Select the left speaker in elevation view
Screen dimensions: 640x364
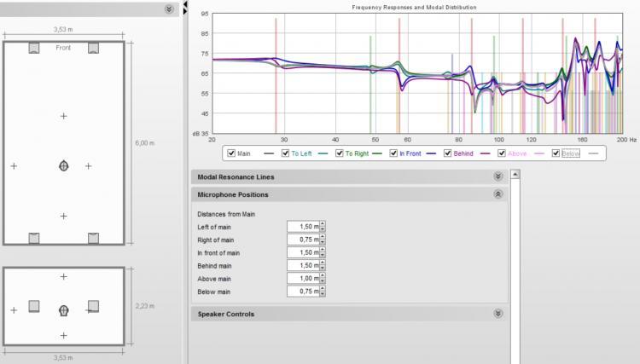34,305
